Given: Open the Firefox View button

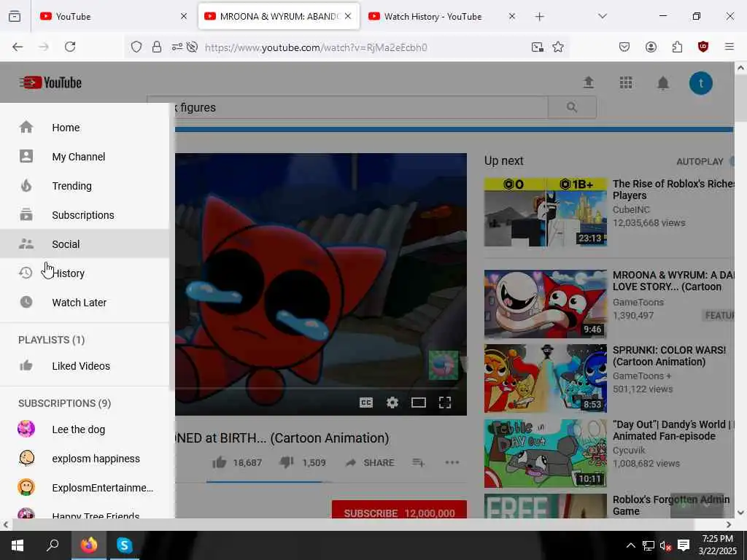Looking at the screenshot, I should pos(15,16).
